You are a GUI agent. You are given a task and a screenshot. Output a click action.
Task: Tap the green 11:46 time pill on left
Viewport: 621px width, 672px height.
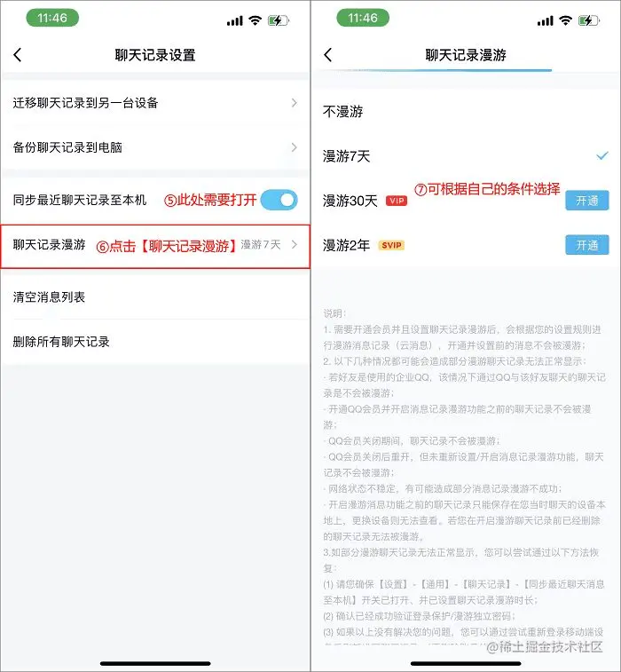(52, 18)
